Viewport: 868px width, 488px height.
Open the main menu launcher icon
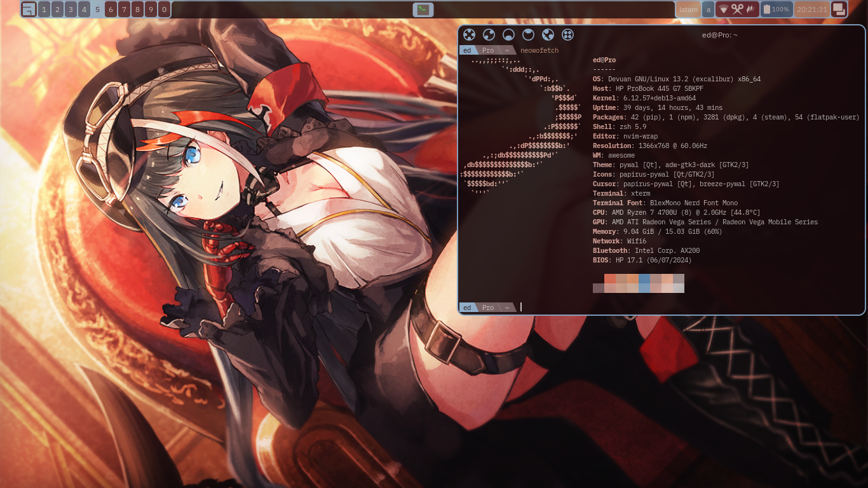tap(29, 10)
